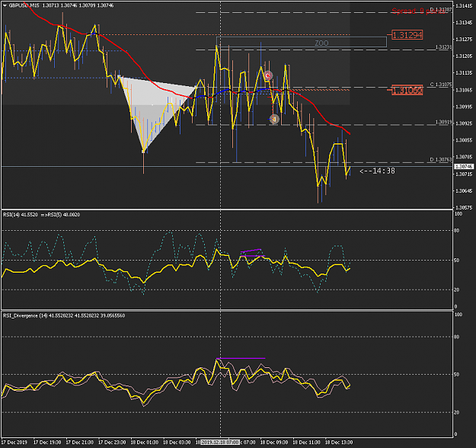This screenshot has width=476, height=448.
Task: Click the 1.30919 level label
Action: 443,122
